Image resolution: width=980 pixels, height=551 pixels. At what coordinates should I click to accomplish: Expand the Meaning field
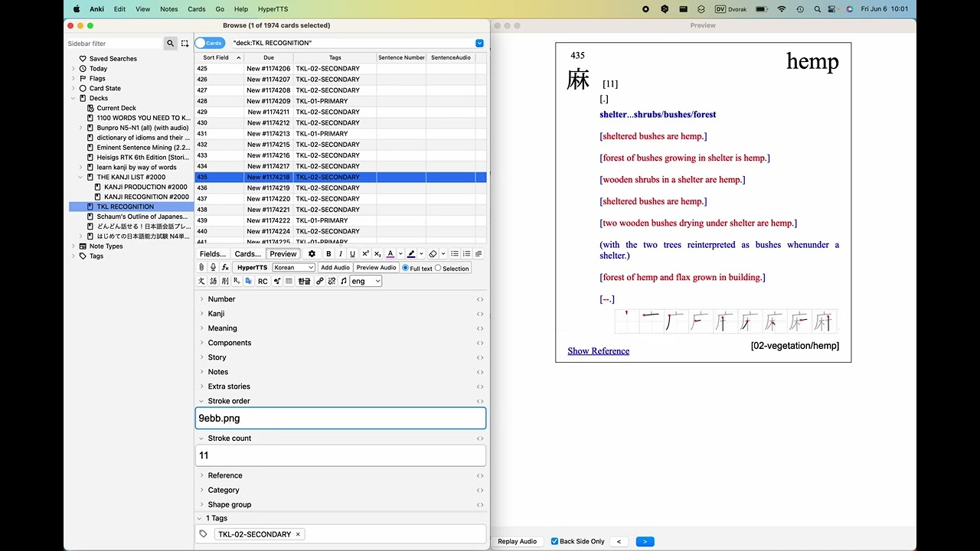202,328
